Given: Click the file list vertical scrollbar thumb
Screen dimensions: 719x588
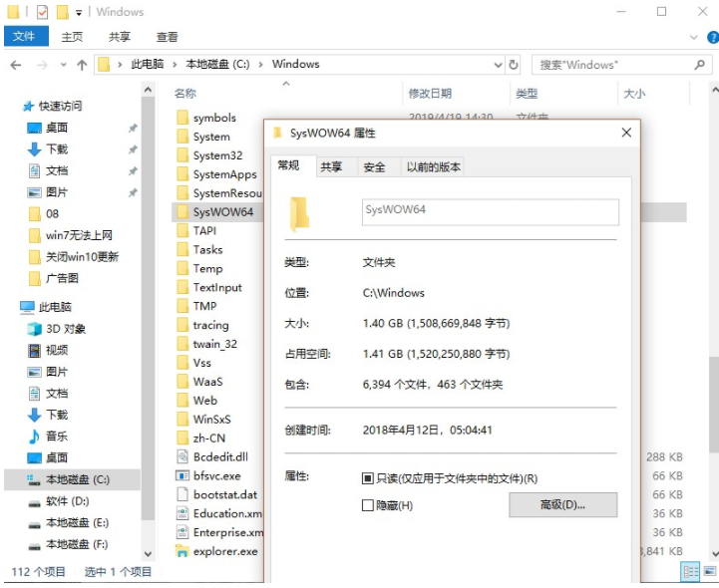Looking at the screenshot, I should [x=714, y=406].
